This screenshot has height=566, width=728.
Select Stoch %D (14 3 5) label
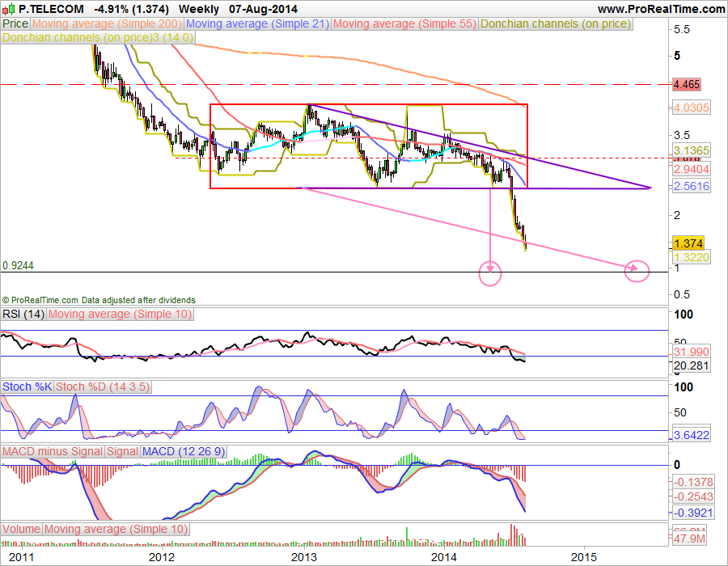coord(103,387)
